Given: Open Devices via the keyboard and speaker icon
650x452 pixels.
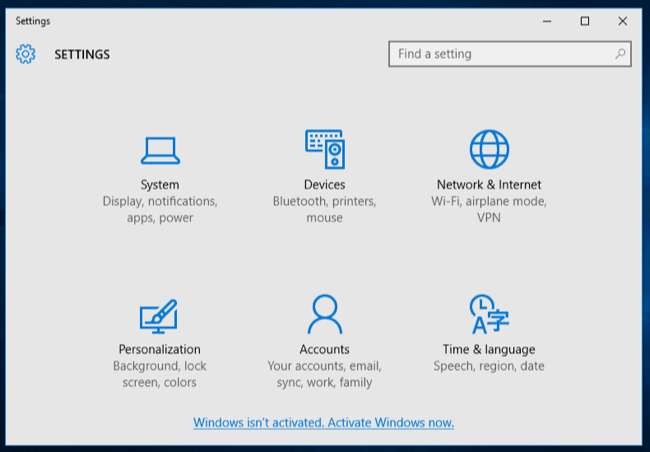Looking at the screenshot, I should [x=324, y=149].
